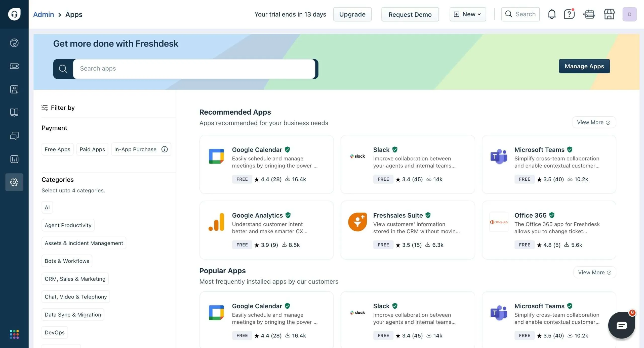Click the Request Demo button
This screenshot has width=644, height=348.
(x=410, y=14)
